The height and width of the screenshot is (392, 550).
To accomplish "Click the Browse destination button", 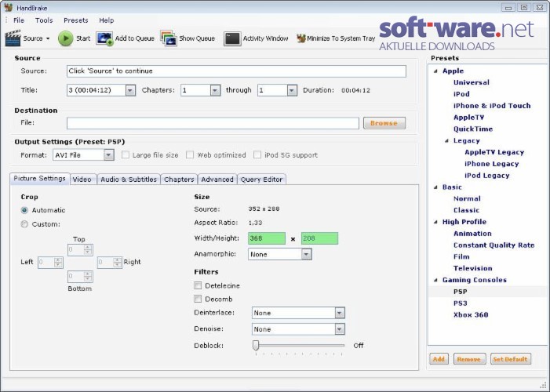I will (x=384, y=123).
